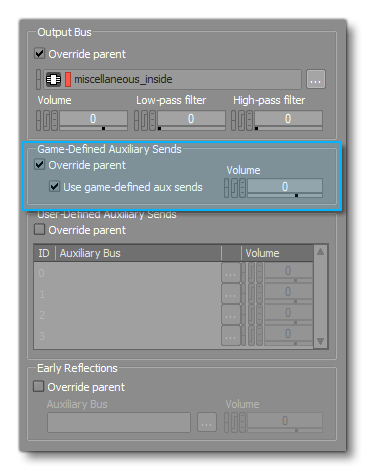Uncheck Override parent under Output Bus

(x=40, y=53)
